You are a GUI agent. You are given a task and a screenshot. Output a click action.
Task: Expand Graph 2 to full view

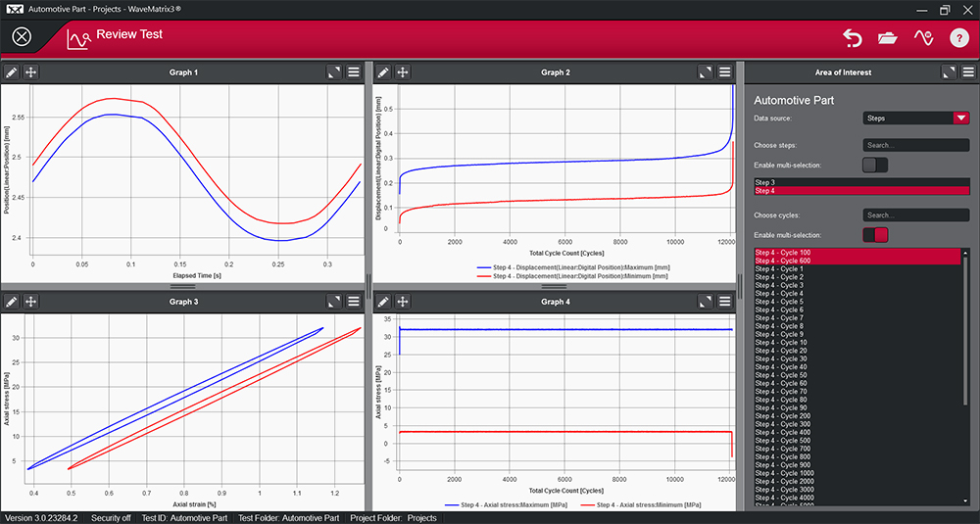(x=705, y=72)
